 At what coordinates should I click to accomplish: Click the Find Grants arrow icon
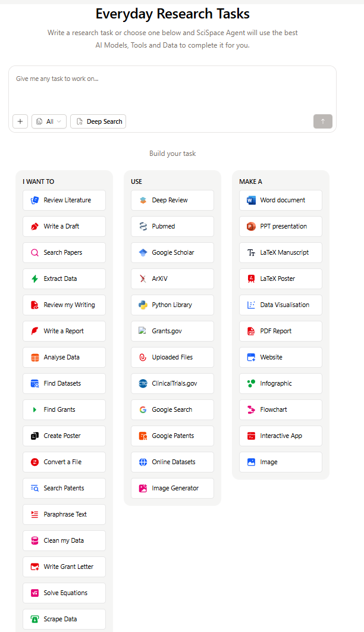coord(35,410)
